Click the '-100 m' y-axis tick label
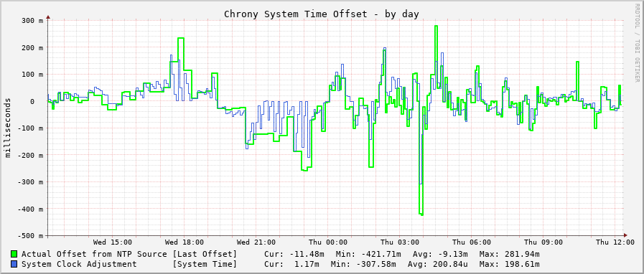This screenshot has height=274, width=644. click(x=30, y=128)
